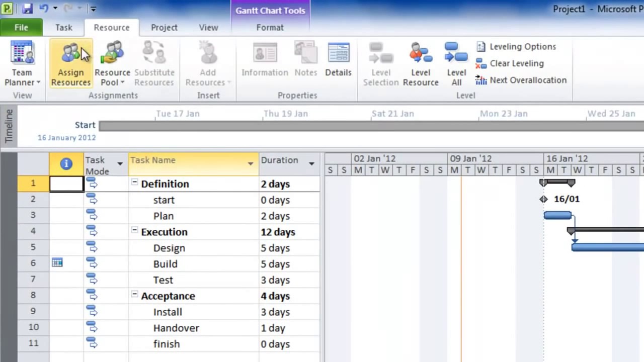
Task: Open Leveling Options
Action: tap(516, 47)
